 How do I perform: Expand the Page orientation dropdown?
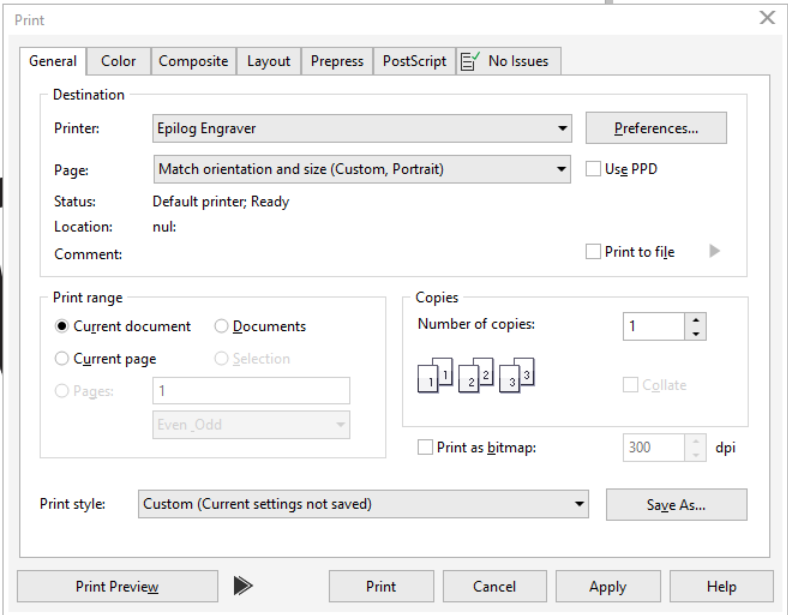[x=563, y=170]
